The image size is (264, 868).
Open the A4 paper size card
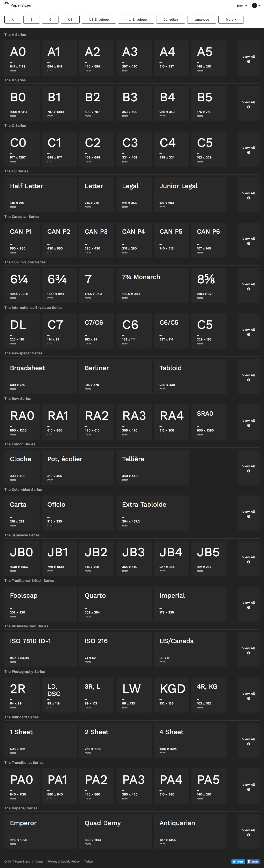click(x=171, y=58)
